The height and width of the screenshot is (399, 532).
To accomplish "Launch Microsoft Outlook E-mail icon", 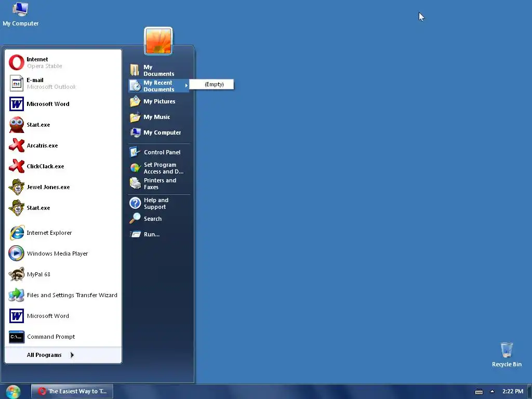I will [16, 83].
